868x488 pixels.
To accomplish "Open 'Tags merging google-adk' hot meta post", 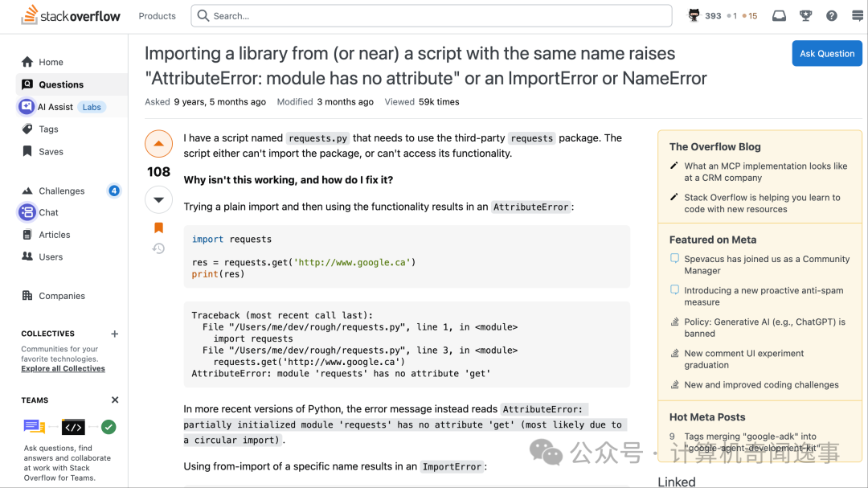I will (753, 442).
